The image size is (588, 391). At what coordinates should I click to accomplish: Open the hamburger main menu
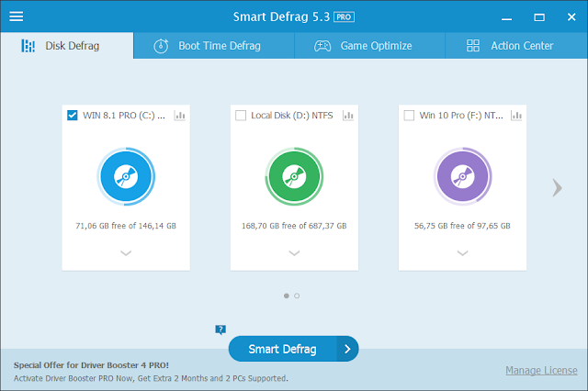coord(17,17)
